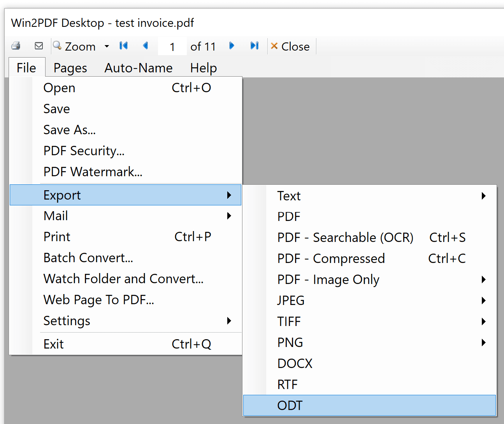
Task: Export document as ODT
Action: pyautogui.click(x=370, y=406)
